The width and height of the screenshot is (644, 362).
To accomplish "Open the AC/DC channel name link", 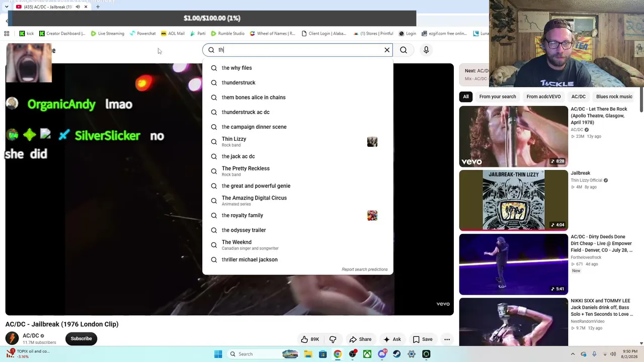I will point(31,335).
